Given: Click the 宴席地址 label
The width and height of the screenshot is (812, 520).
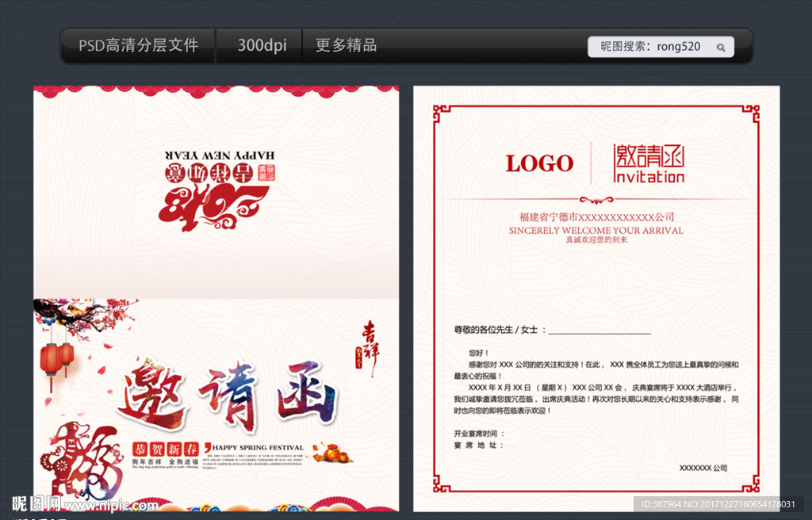Looking at the screenshot, I should [x=478, y=445].
